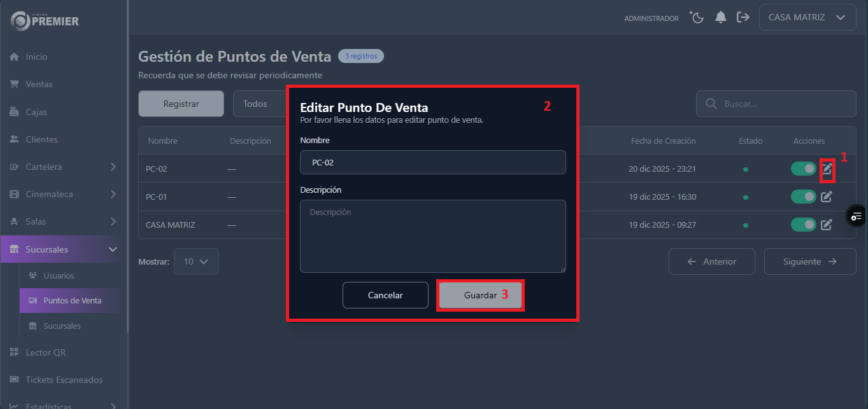868x409 pixels.
Task: Cancel the Editar Punto De Venta dialog
Action: coord(385,295)
